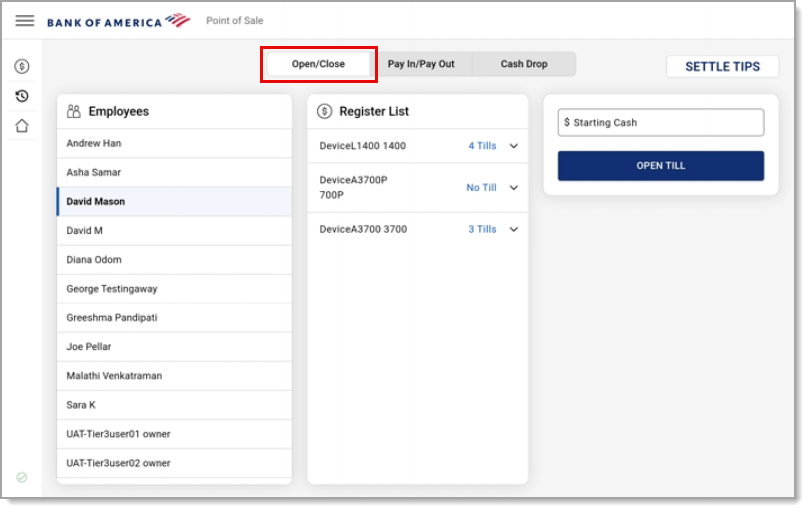Viewport: 808px width, 511px height.
Task: Select employee UAT-Tier3user01 owner
Action: [174, 434]
